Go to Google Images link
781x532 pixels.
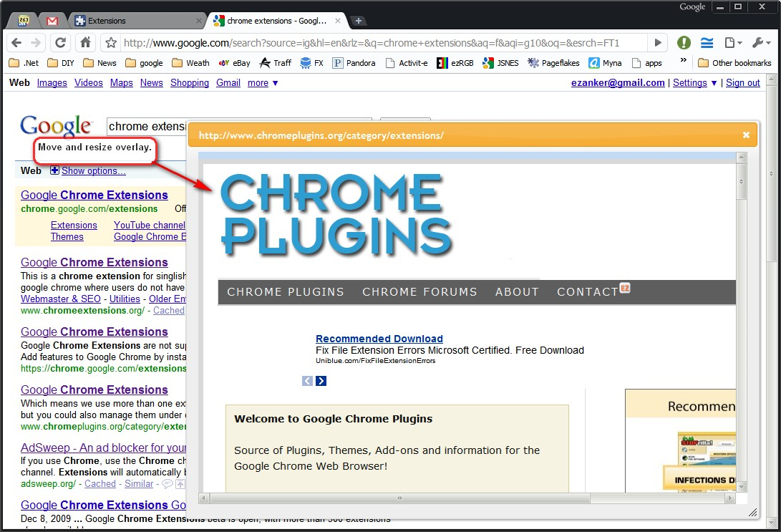(x=52, y=82)
